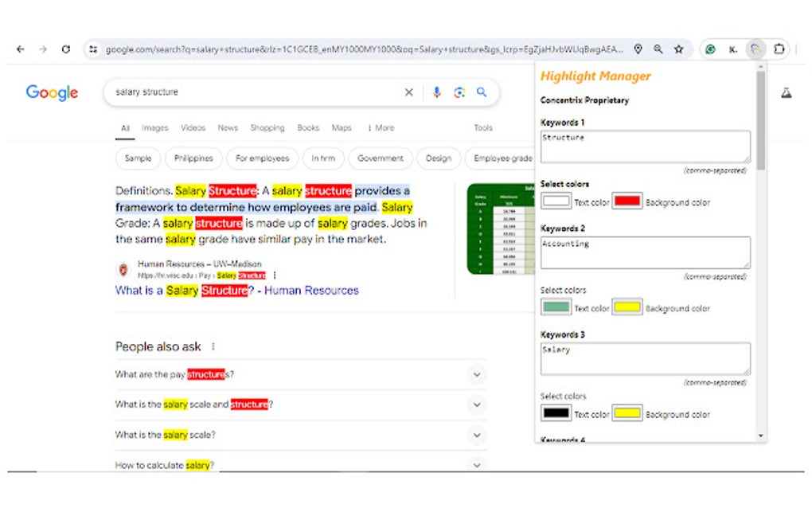Viewport: 812px width, 508px height.
Task: Expand 'What are the pay structures?' question
Action: [477, 374]
